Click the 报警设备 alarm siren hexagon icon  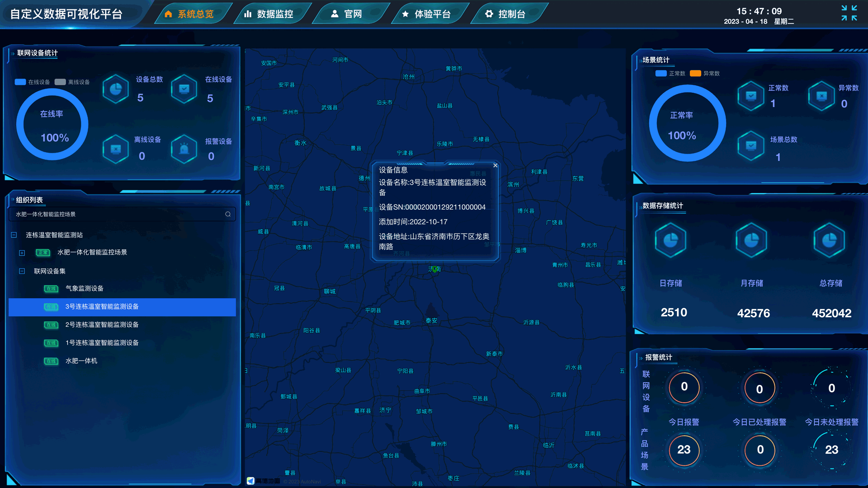point(184,149)
